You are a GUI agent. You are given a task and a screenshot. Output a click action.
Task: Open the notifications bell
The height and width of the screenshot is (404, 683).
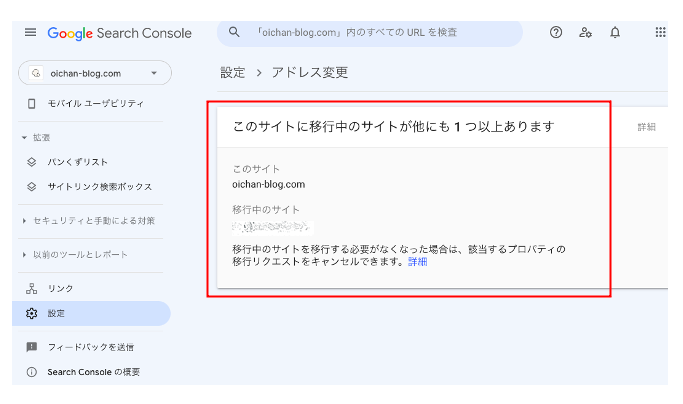(615, 32)
